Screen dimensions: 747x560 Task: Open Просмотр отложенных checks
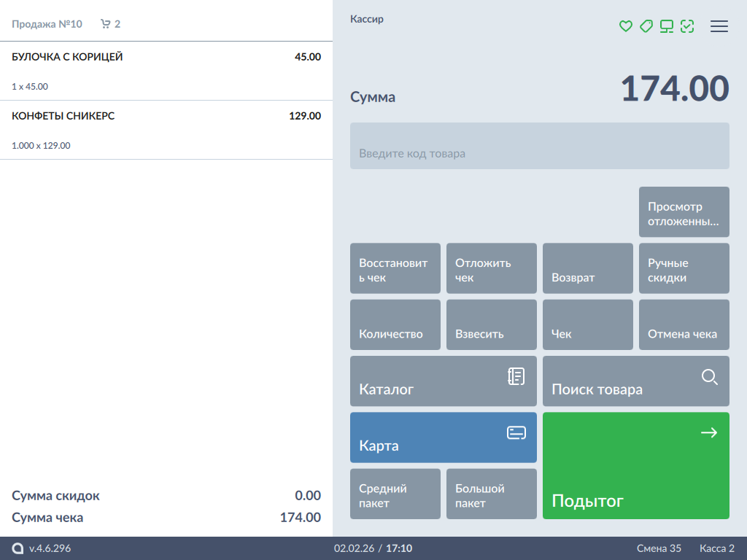684,212
